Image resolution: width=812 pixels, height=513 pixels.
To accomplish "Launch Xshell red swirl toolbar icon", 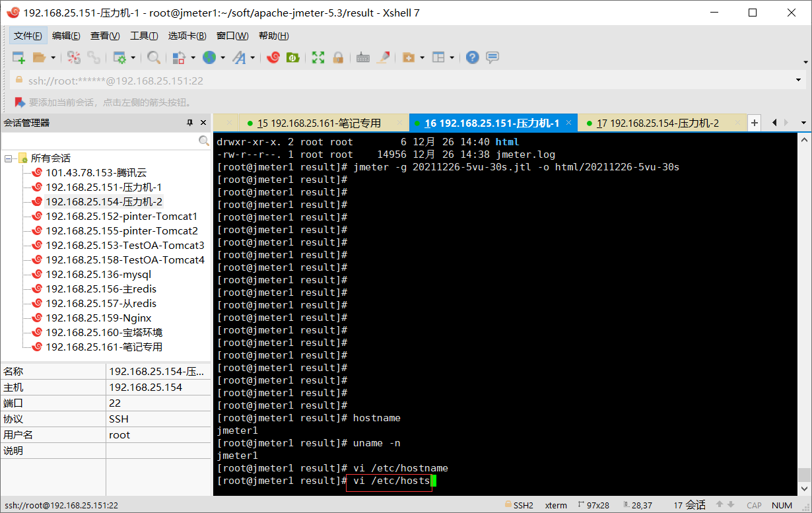I will click(273, 57).
